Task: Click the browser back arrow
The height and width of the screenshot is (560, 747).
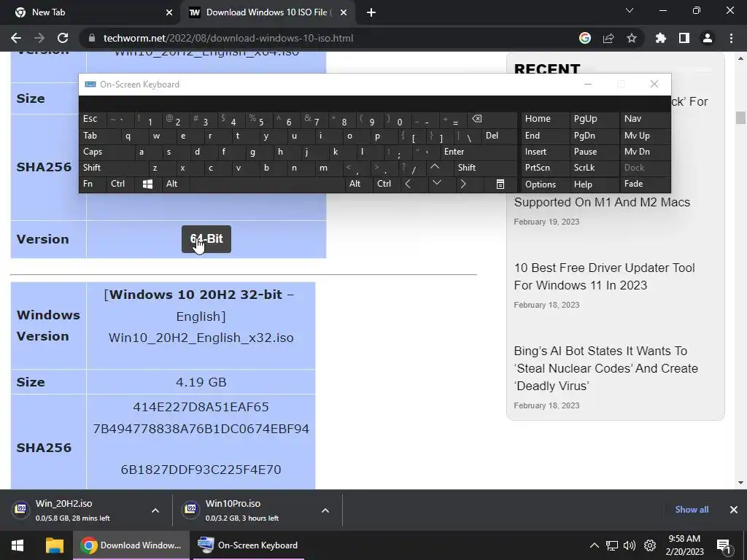Action: 16,38
